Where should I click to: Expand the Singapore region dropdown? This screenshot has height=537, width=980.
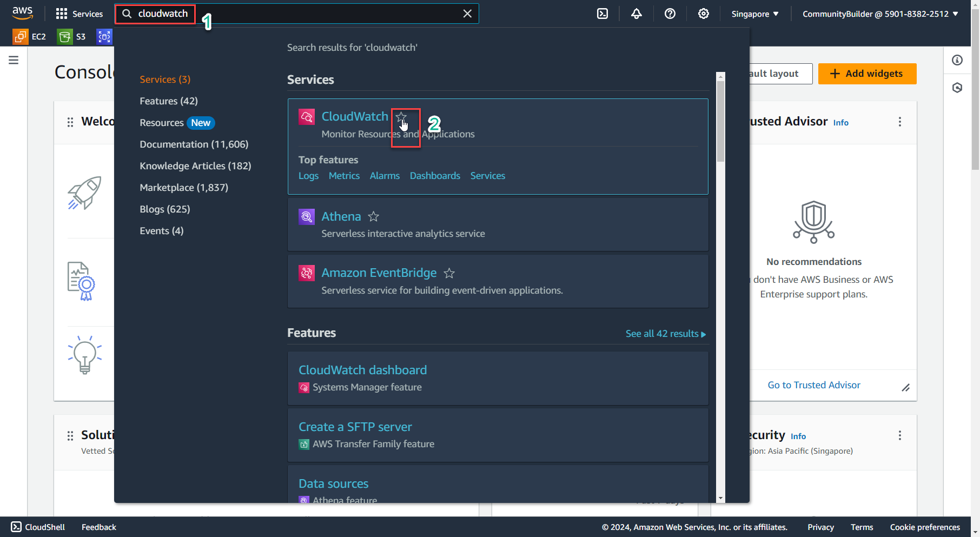pyautogui.click(x=754, y=14)
